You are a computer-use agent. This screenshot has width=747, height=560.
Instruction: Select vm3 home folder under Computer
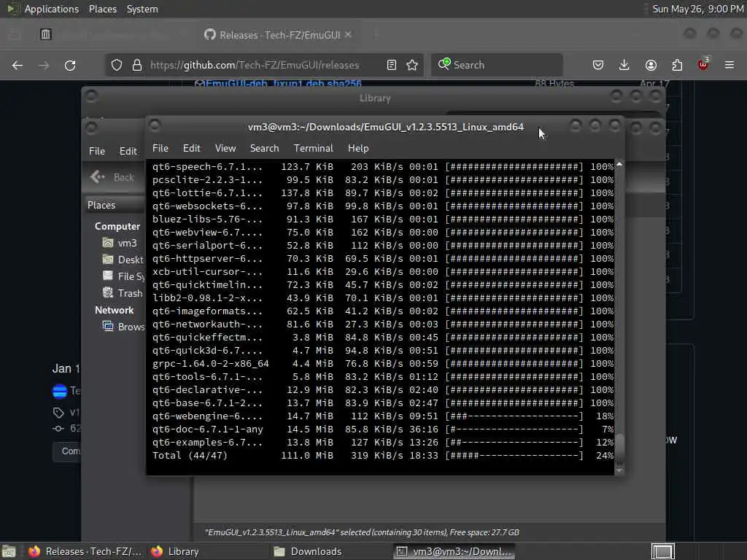[x=120, y=243]
